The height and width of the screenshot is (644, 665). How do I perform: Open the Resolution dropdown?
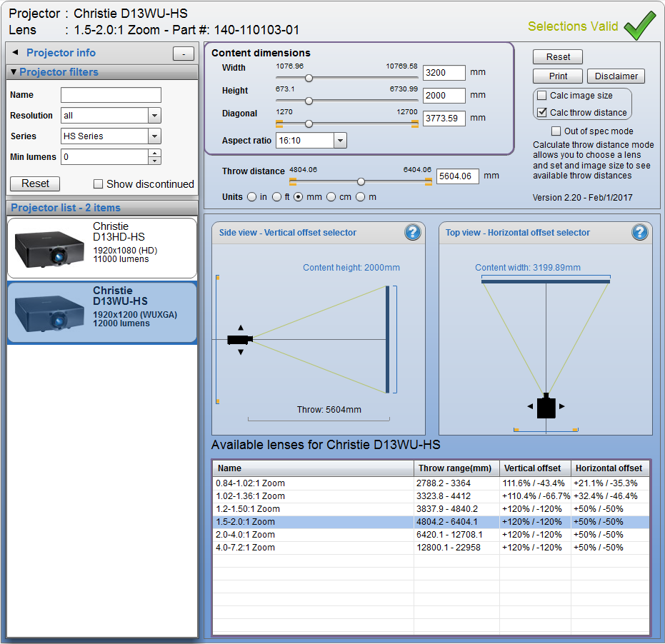pyautogui.click(x=154, y=116)
